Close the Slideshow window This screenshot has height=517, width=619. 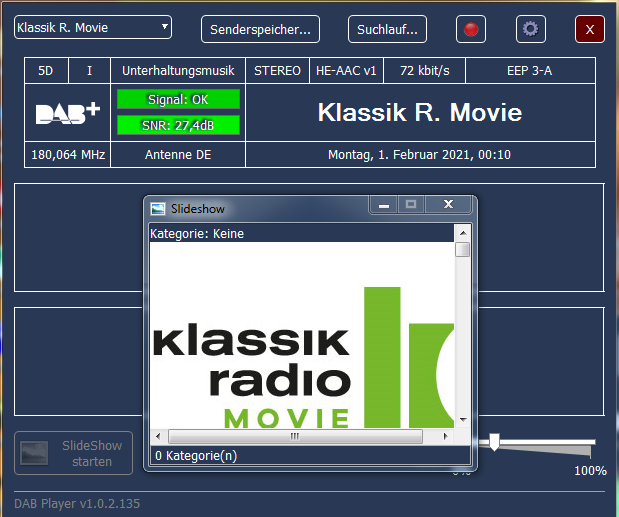(x=447, y=205)
